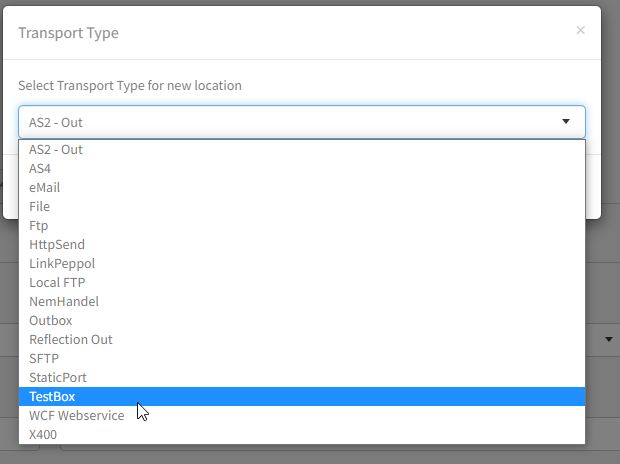Select LinkPeppol transport type
620x464 pixels.
point(62,264)
